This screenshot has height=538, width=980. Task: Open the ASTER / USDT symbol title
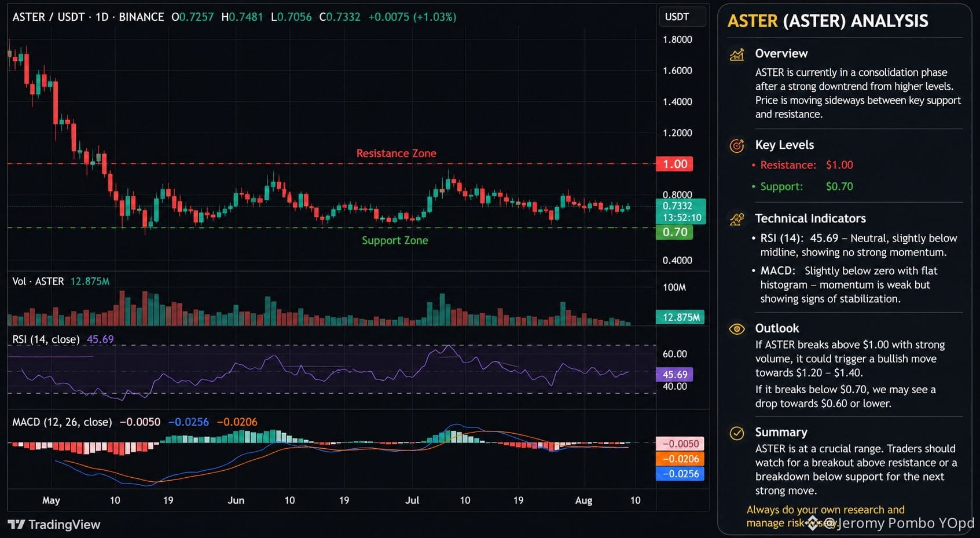[49, 17]
